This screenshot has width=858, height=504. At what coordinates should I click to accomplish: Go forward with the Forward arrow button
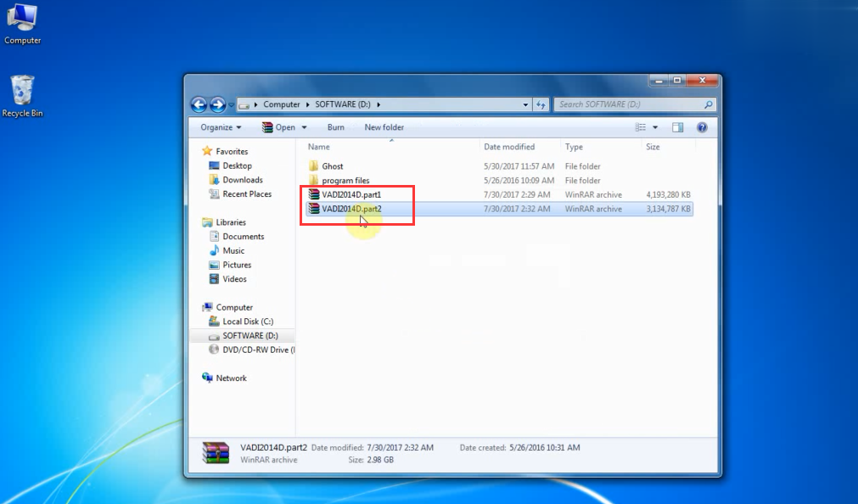pos(218,104)
